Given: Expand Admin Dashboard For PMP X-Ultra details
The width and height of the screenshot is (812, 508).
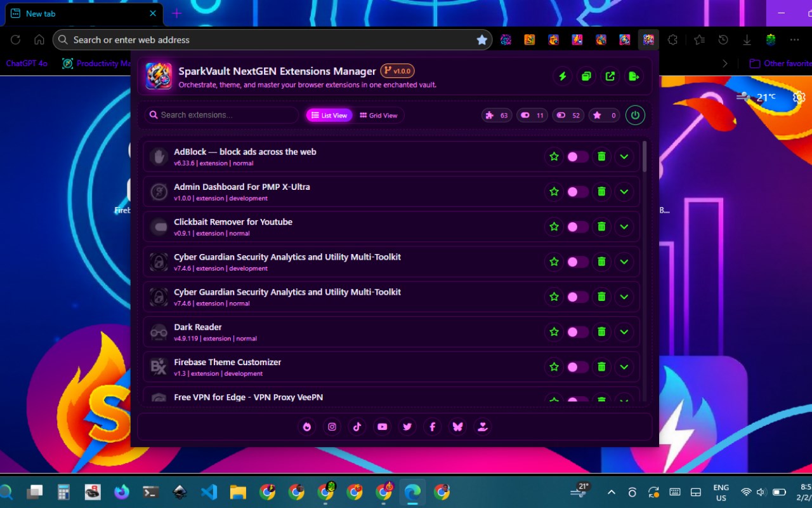Looking at the screenshot, I should coord(624,191).
